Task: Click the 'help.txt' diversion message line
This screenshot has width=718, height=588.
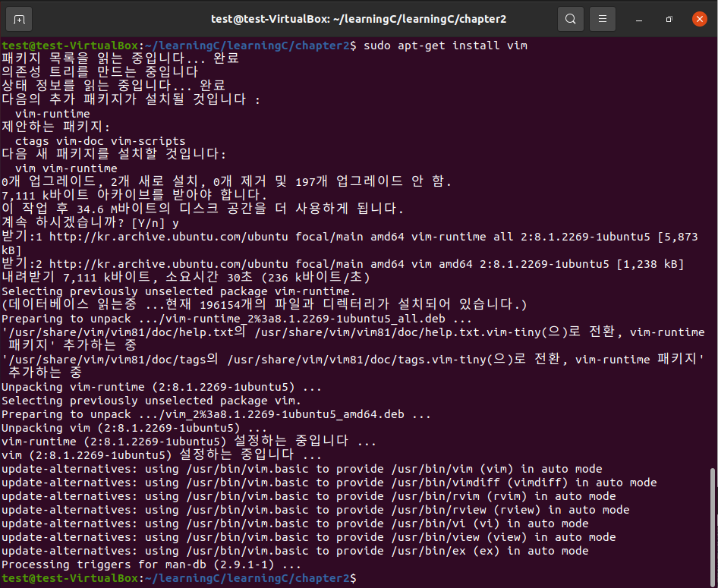Action: click(353, 338)
